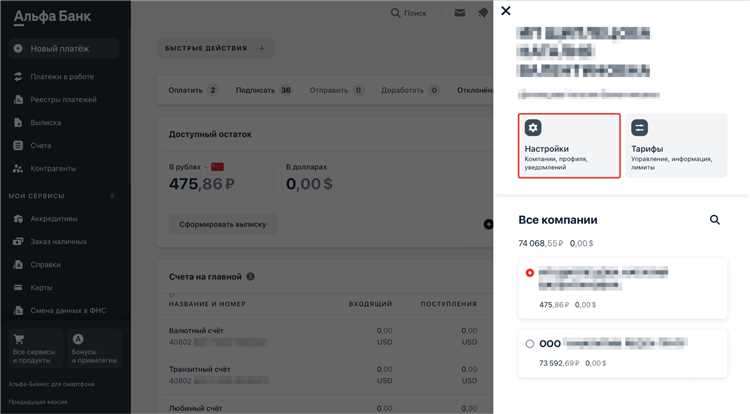Click the Заказ наличных icon

pos(18,241)
